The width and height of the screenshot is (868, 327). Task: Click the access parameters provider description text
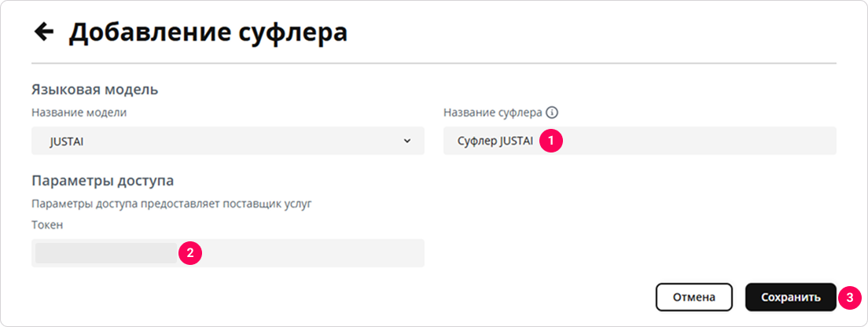pos(172,204)
